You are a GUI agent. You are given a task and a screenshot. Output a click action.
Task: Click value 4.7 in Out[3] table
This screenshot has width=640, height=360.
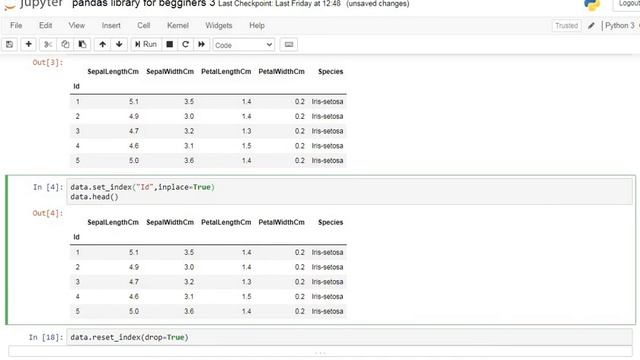[x=134, y=131]
